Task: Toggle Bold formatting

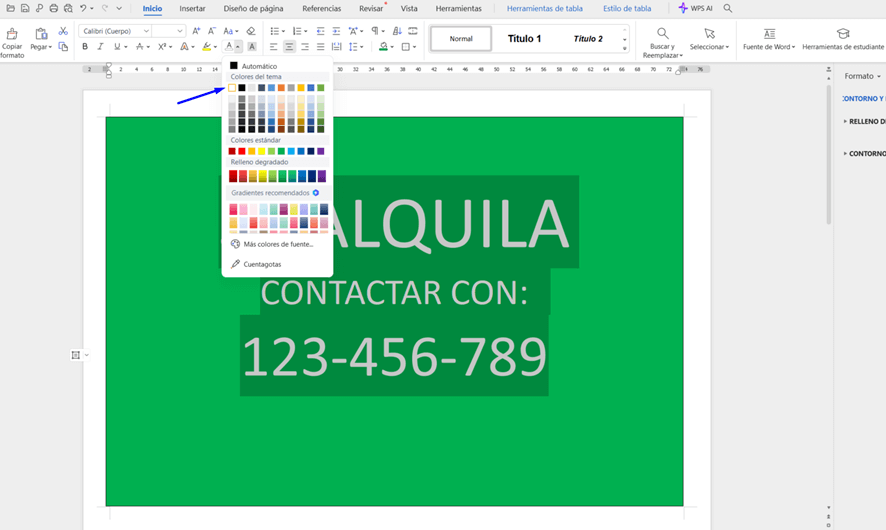Action: pos(85,47)
